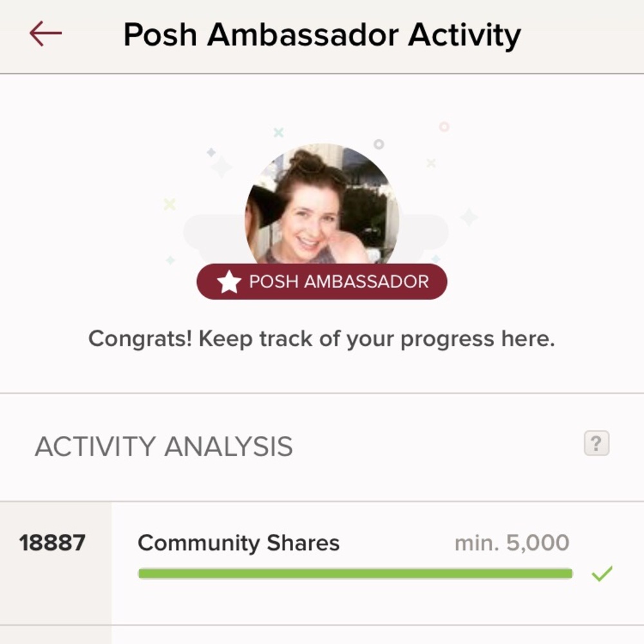Open details under the 18887 shares count
The image size is (644, 644).
point(53,543)
